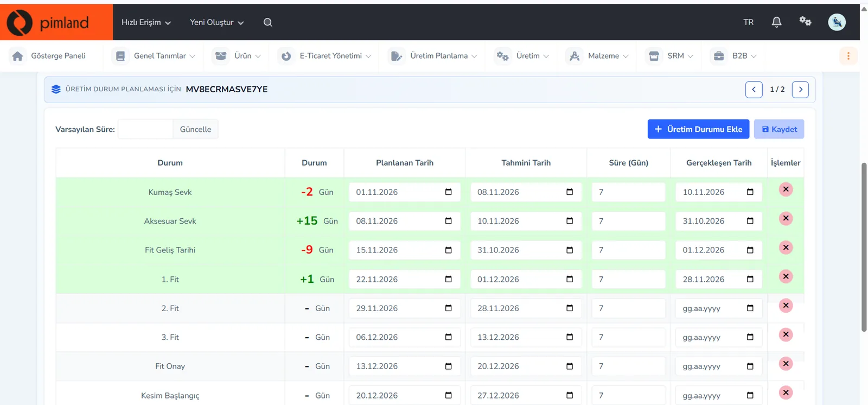Open the SRM menu
The height and width of the screenshot is (405, 868).
tap(669, 56)
